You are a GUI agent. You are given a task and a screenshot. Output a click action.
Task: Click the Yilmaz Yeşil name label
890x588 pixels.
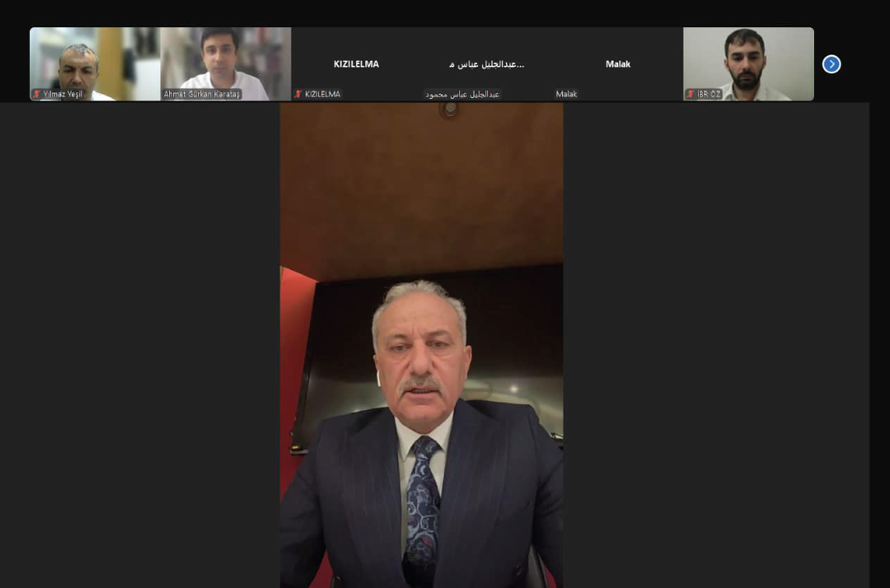pos(63,95)
